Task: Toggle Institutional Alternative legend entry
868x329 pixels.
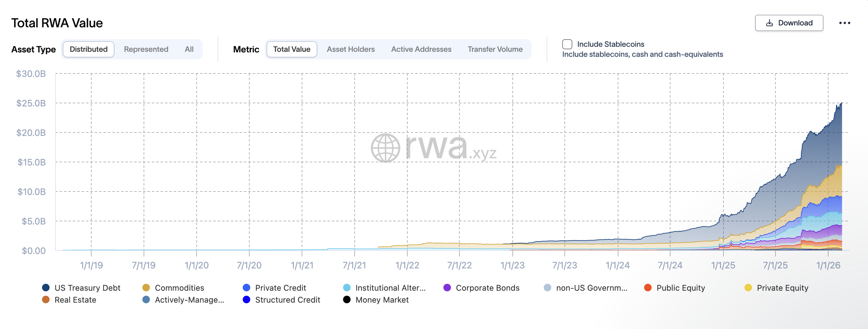Action: point(347,288)
